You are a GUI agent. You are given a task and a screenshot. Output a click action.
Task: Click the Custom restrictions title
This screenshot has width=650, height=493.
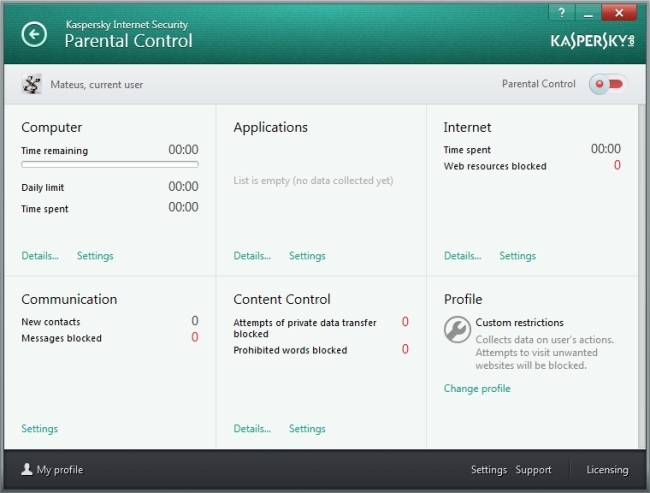[x=519, y=323]
